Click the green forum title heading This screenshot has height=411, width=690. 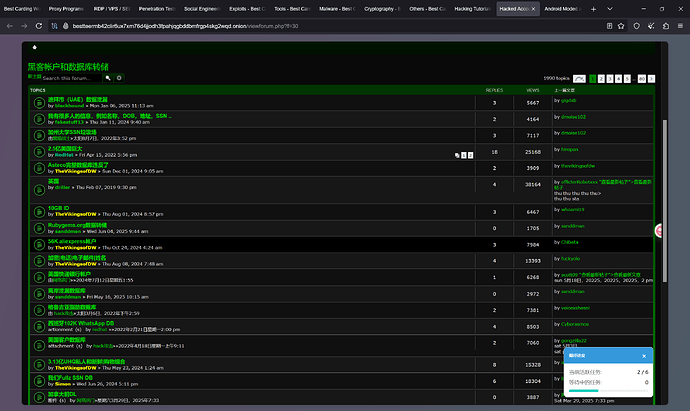point(68,66)
